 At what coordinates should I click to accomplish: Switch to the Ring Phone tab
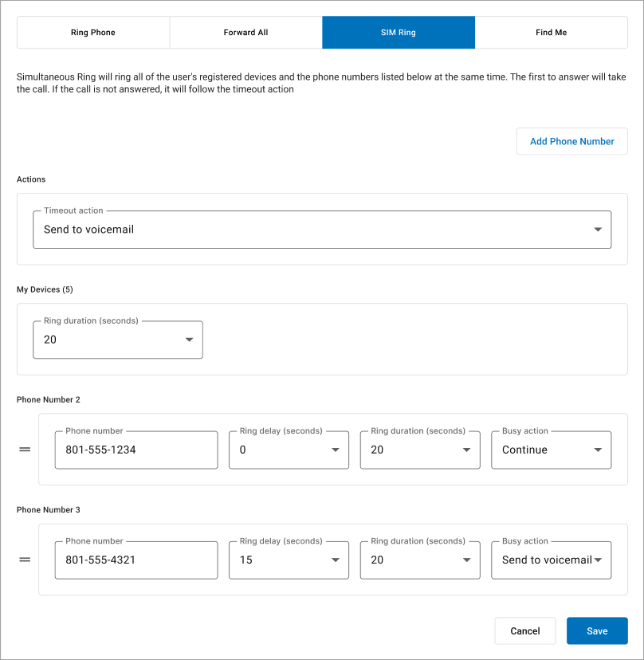coord(93,33)
